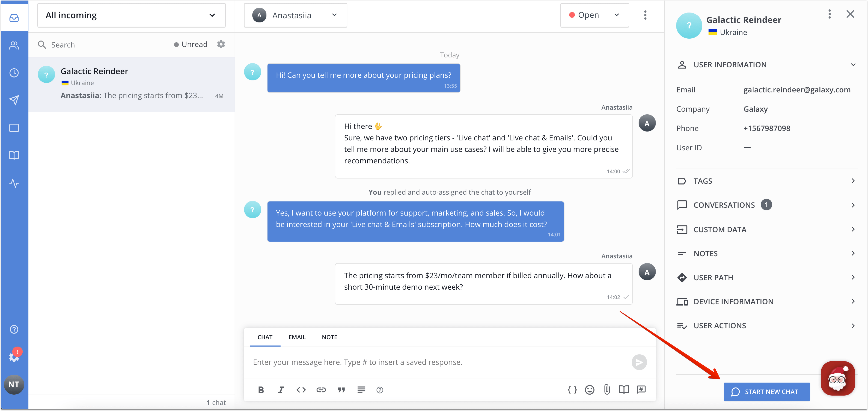Open the help question-mark icon in sidebar

14,329
